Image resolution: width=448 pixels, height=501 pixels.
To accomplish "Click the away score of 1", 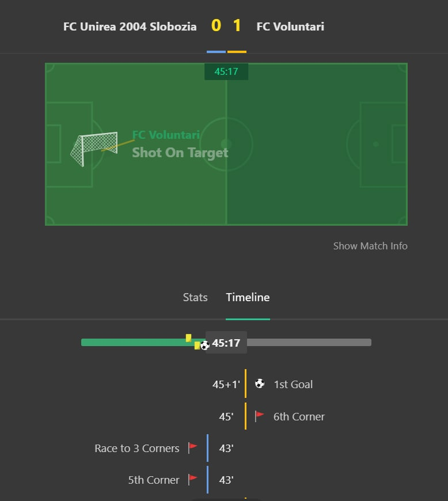I will (237, 26).
